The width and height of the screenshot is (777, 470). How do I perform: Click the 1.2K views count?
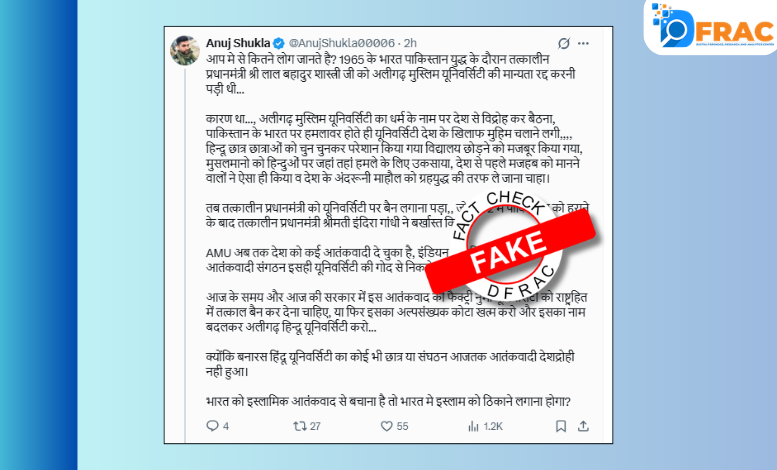[493, 426]
